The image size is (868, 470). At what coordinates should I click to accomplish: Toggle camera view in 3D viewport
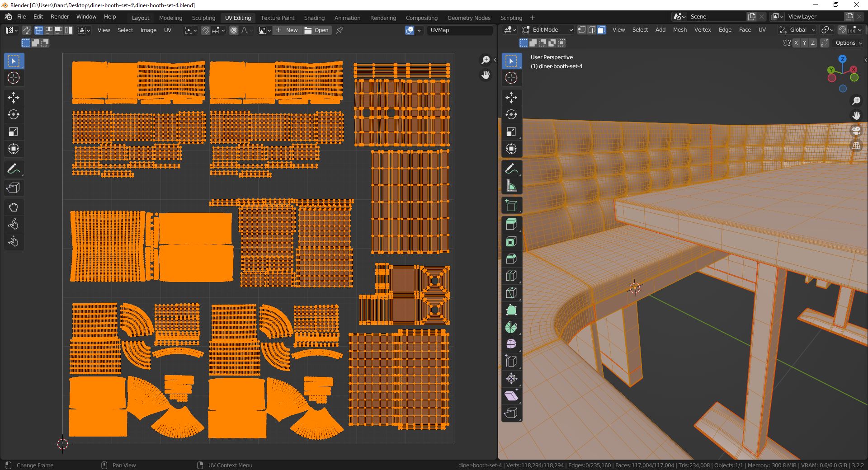coord(856,131)
